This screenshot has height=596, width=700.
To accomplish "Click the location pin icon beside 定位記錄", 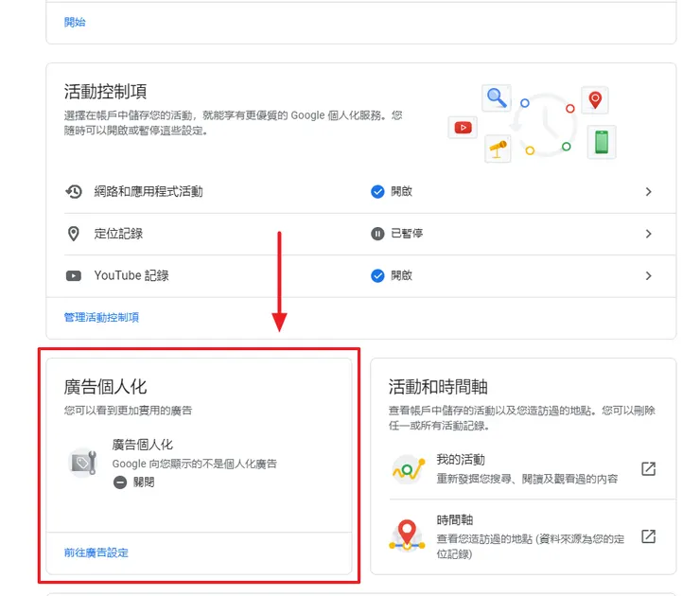I will coord(74,234).
